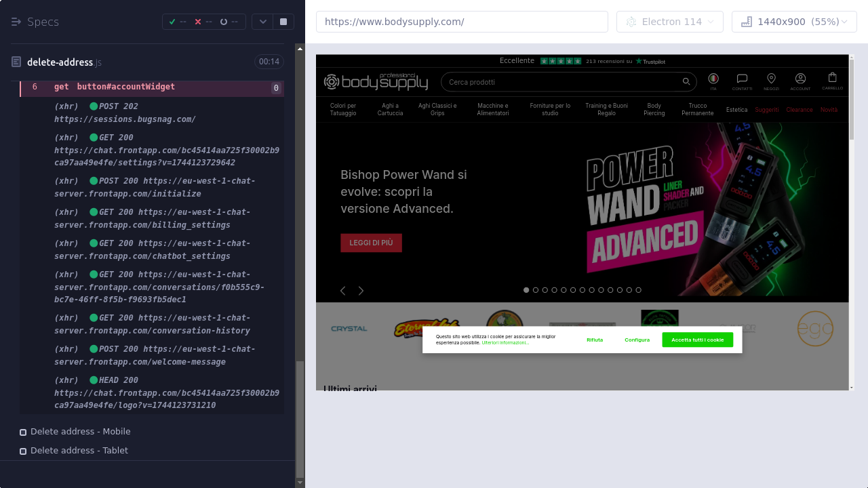Open the Macchine e Alimentatori menu

(x=492, y=109)
